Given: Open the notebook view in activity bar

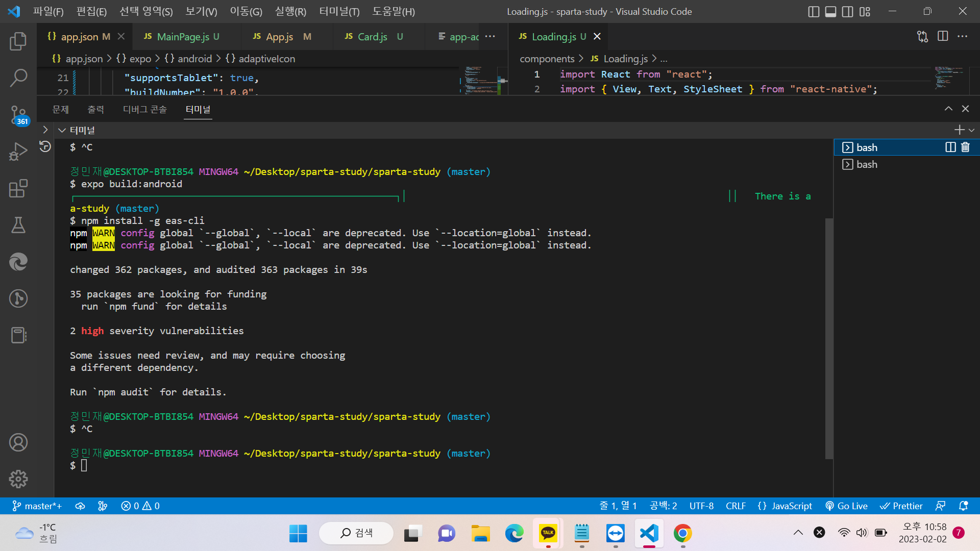Looking at the screenshot, I should (x=18, y=335).
